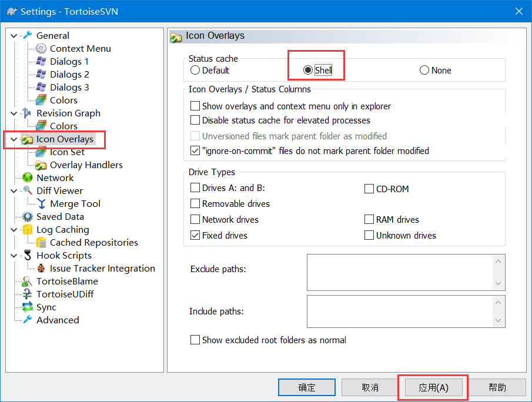Screen dimensions: 532x402
Task: Open the Network settings page
Action: coord(55,177)
